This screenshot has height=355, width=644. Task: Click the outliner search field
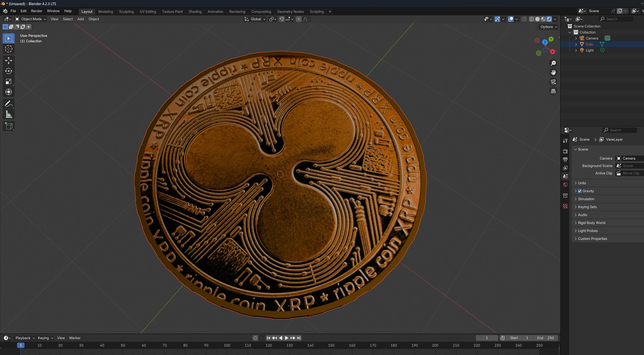tap(616, 19)
